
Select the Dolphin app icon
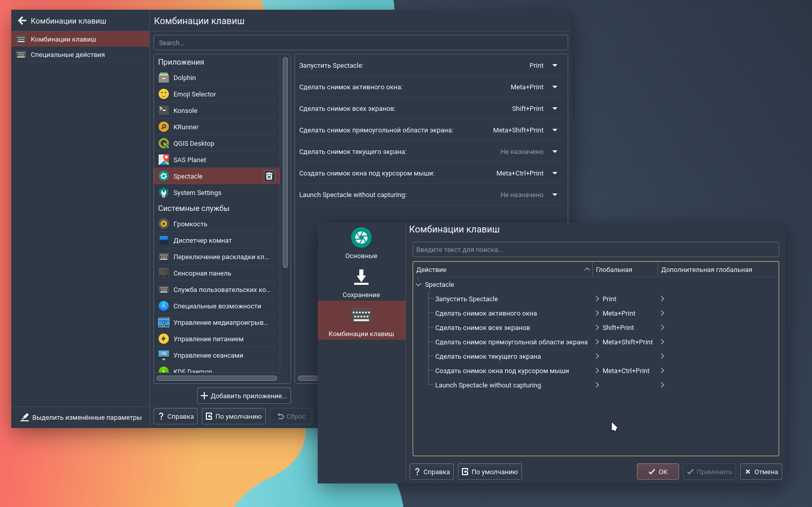tap(164, 77)
